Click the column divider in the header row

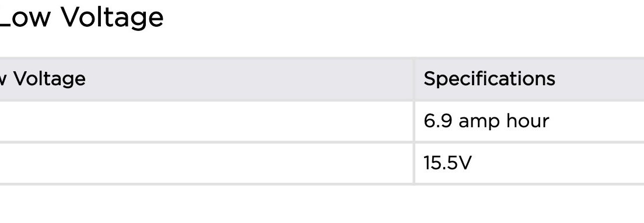414,79
